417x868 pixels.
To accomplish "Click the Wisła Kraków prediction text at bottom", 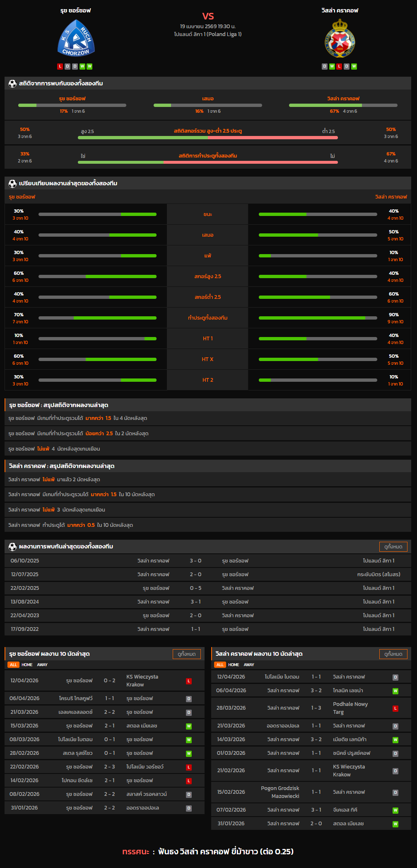I will 226,852.
